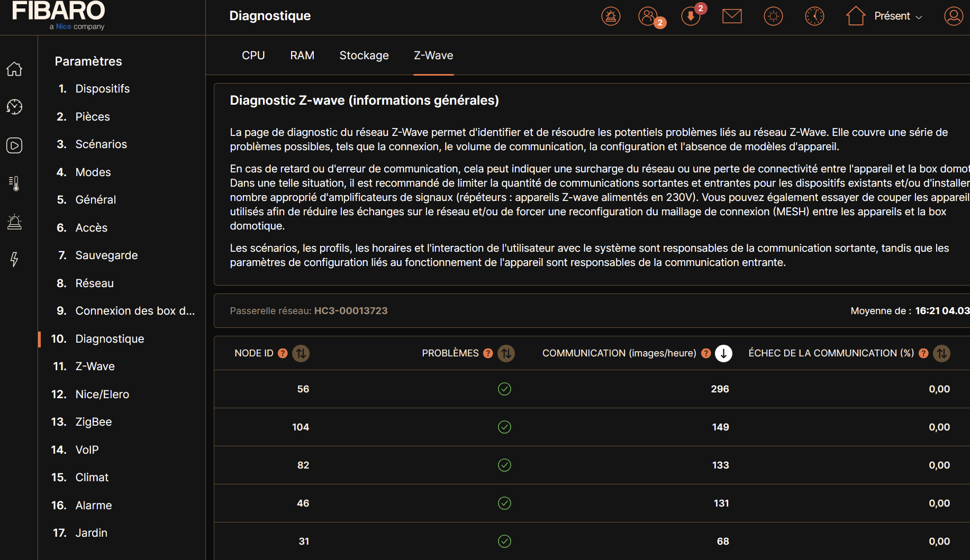This screenshot has height=560, width=970.
Task: Toggle sort order on NODE ID column
Action: 301,353
